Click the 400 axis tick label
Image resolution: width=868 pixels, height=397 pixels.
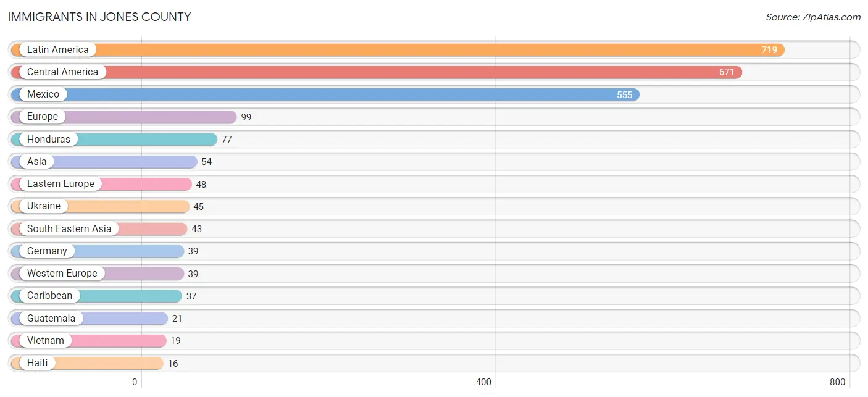(483, 382)
